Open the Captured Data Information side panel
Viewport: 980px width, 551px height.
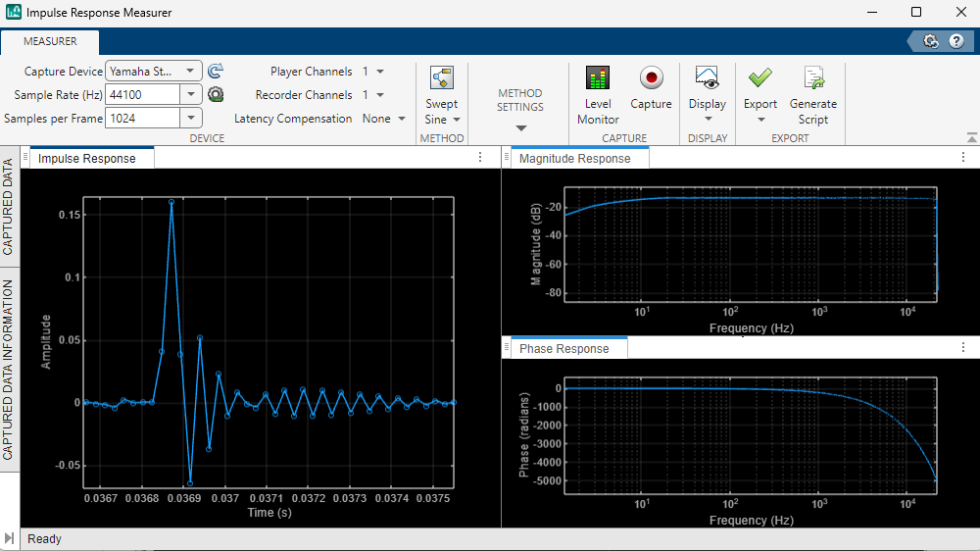(x=9, y=369)
